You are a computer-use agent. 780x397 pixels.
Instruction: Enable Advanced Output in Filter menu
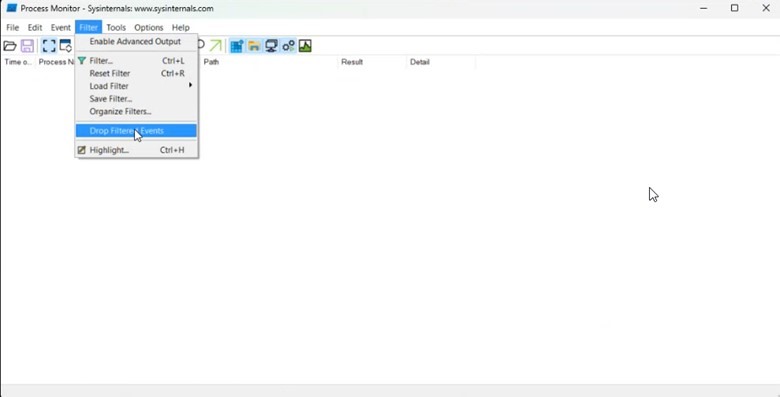pyautogui.click(x=136, y=42)
